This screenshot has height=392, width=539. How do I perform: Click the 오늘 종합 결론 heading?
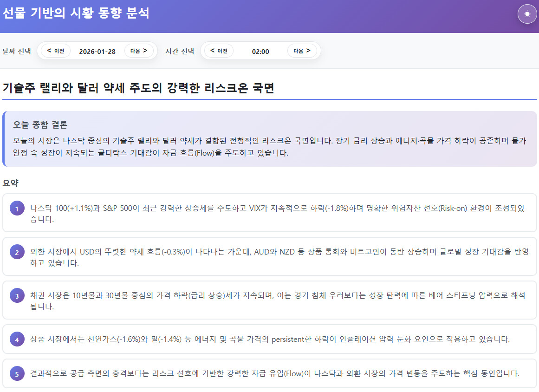(x=40, y=124)
